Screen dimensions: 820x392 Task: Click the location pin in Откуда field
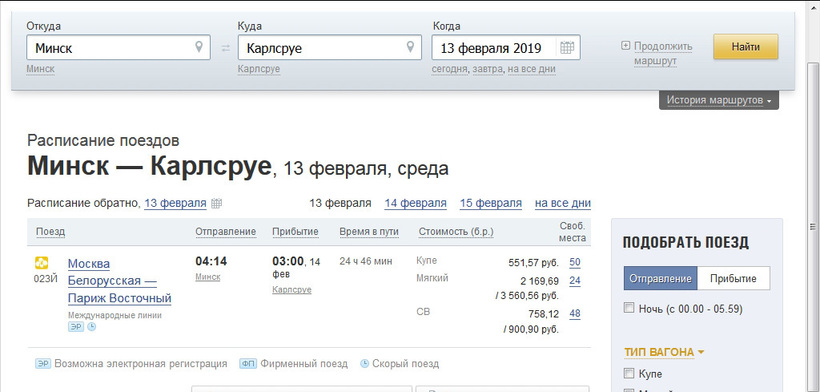(199, 47)
